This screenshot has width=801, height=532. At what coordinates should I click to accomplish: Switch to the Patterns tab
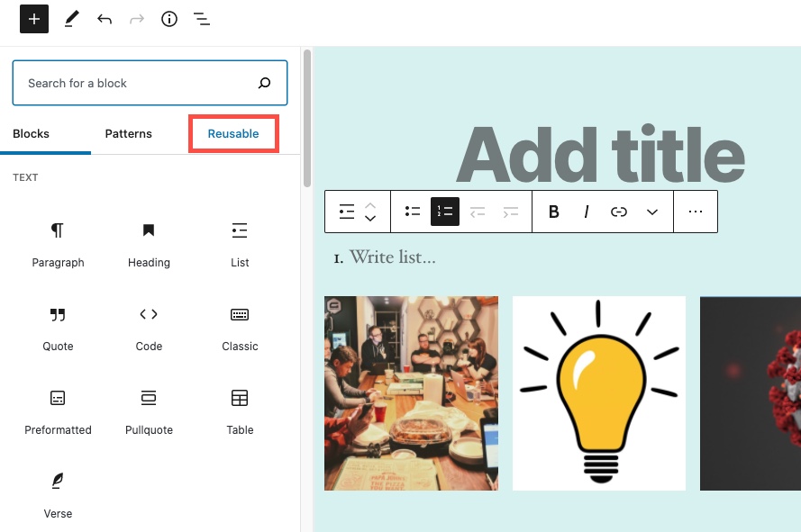coord(128,134)
